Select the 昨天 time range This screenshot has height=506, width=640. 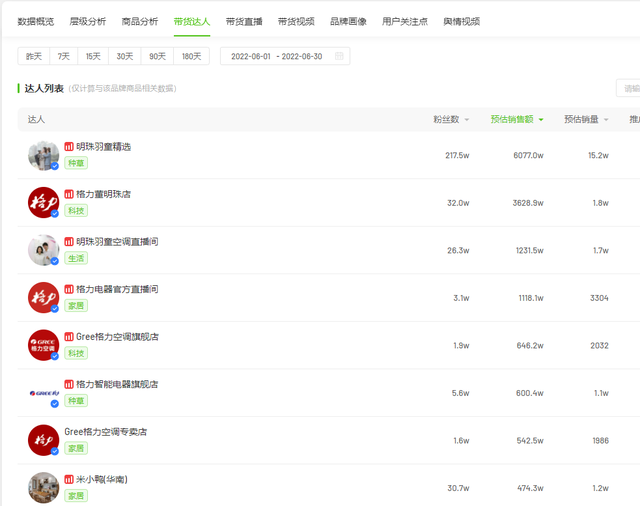tap(34, 56)
